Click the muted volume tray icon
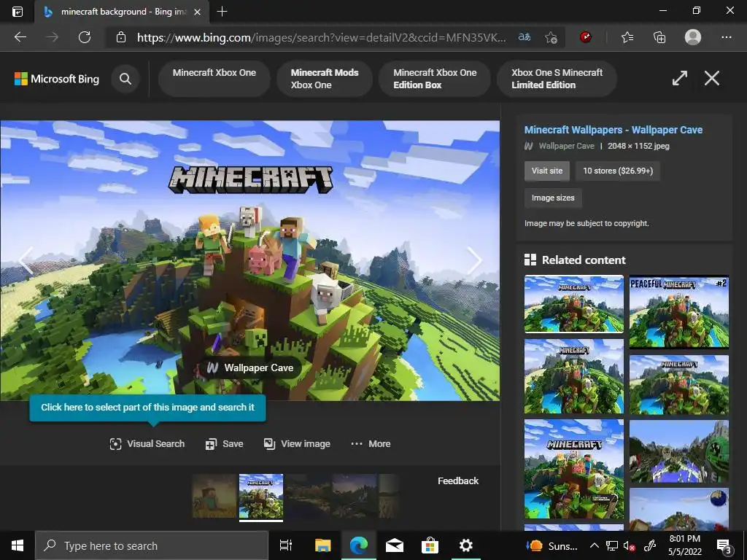747x560 pixels. (x=630, y=545)
